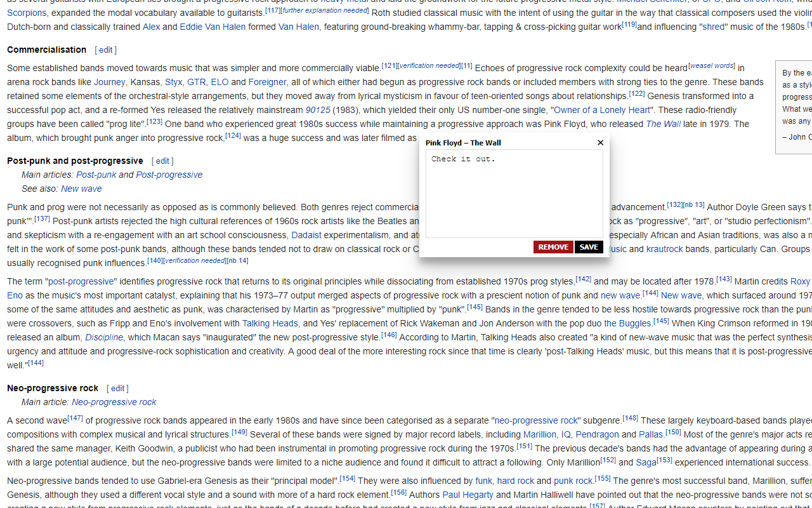Viewport: 812px width, 508px height.
Task: Open the 90125 album link
Action: point(318,110)
